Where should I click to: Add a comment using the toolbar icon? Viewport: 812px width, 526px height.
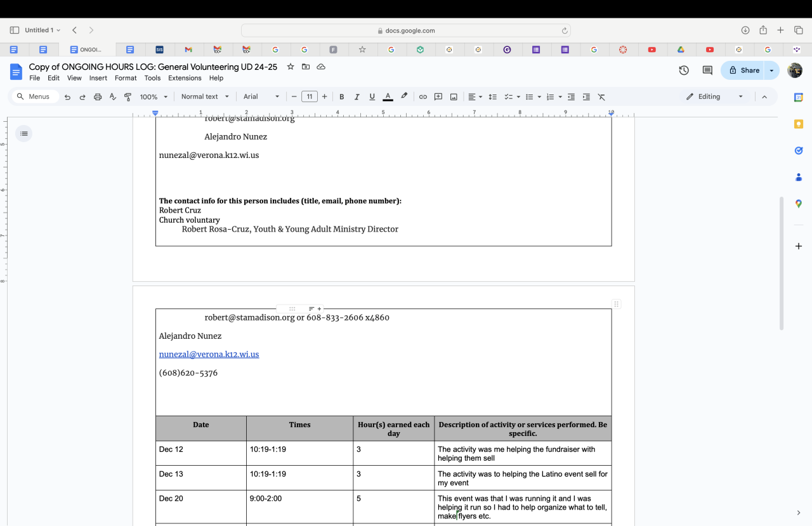pyautogui.click(x=438, y=97)
